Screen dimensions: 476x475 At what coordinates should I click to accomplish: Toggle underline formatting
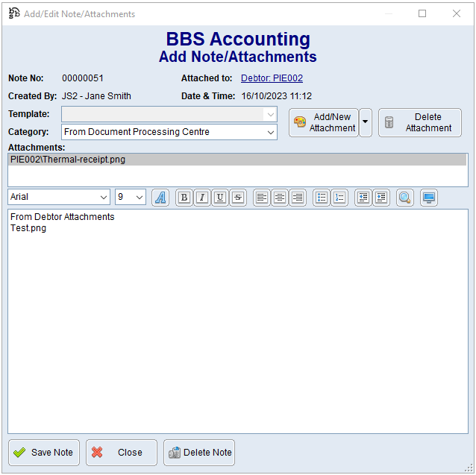click(220, 198)
